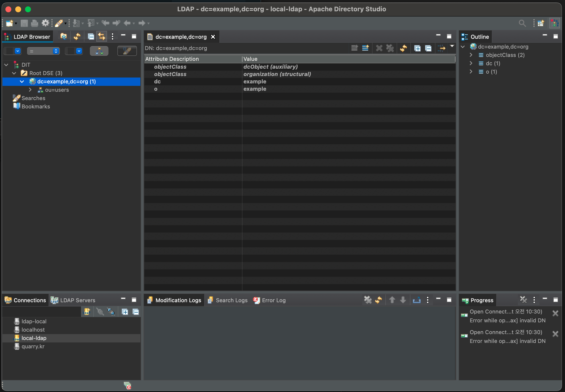Expand objectClass (2) in Outline
The width and height of the screenshot is (565, 392).
pyautogui.click(x=471, y=55)
